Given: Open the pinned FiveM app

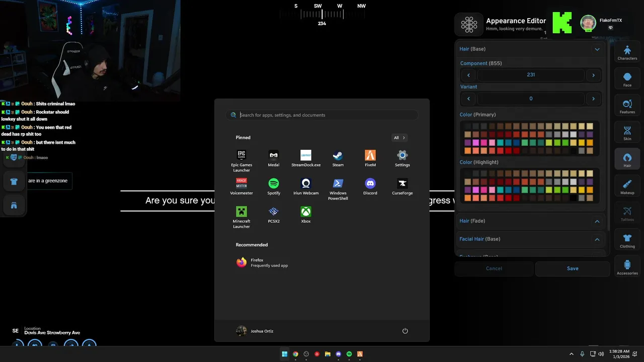Looking at the screenshot, I should [x=370, y=158].
